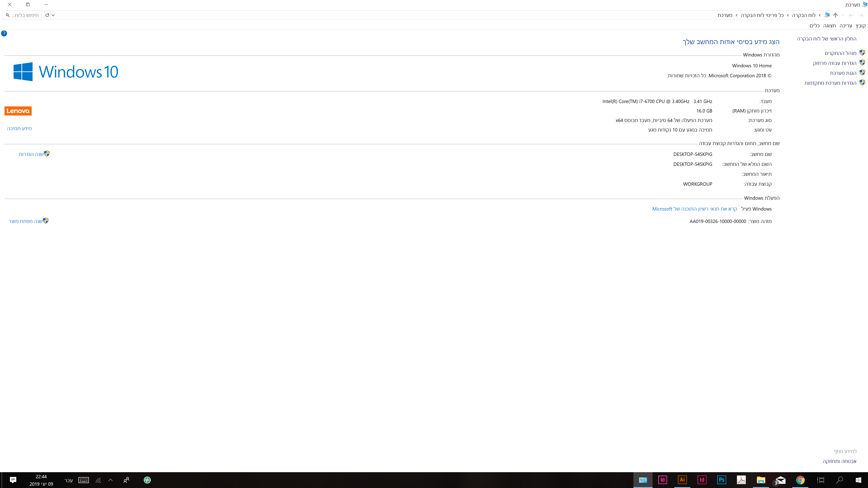Viewport: 868px width, 488px height.
Task: Select the Intel Core i7-6700 processor text
Action: (657, 101)
